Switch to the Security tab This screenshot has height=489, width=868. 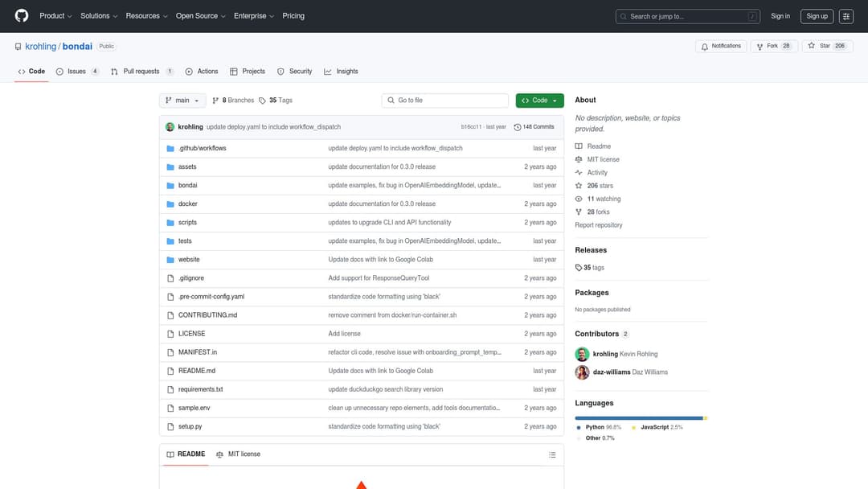click(294, 72)
